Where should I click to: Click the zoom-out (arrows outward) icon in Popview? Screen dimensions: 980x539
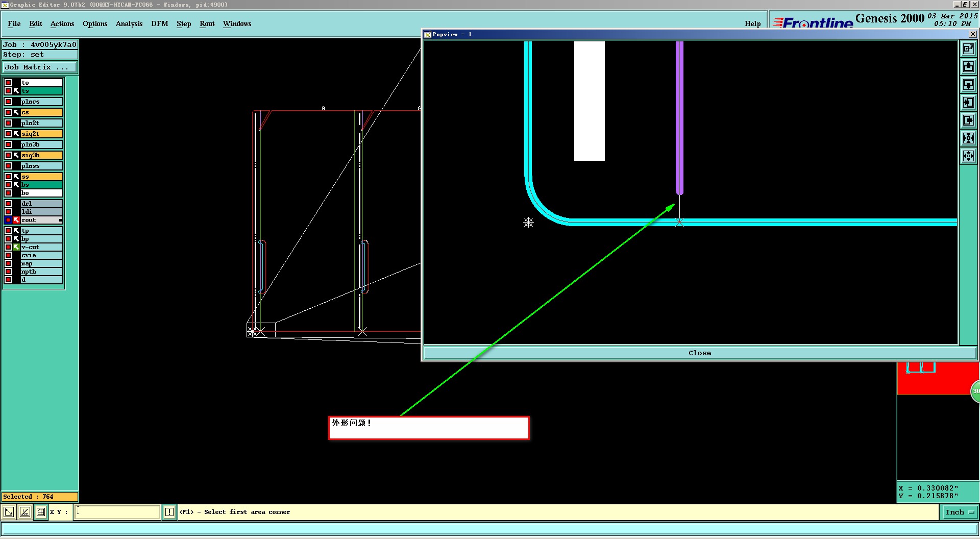tap(968, 156)
